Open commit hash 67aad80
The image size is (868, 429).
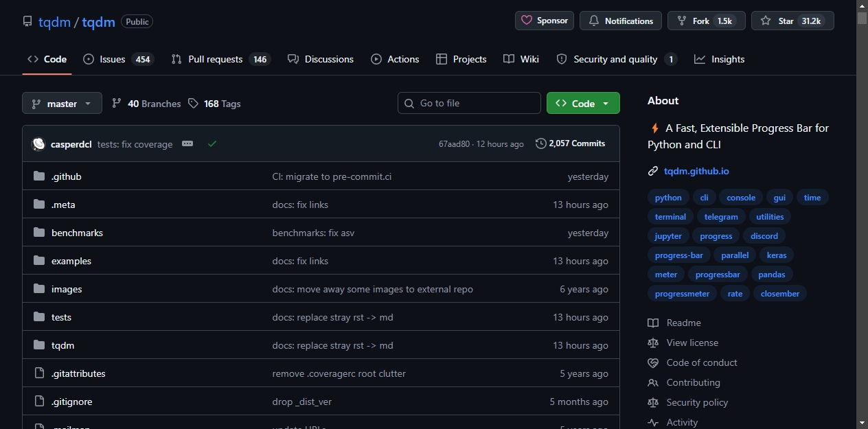pyautogui.click(x=454, y=144)
